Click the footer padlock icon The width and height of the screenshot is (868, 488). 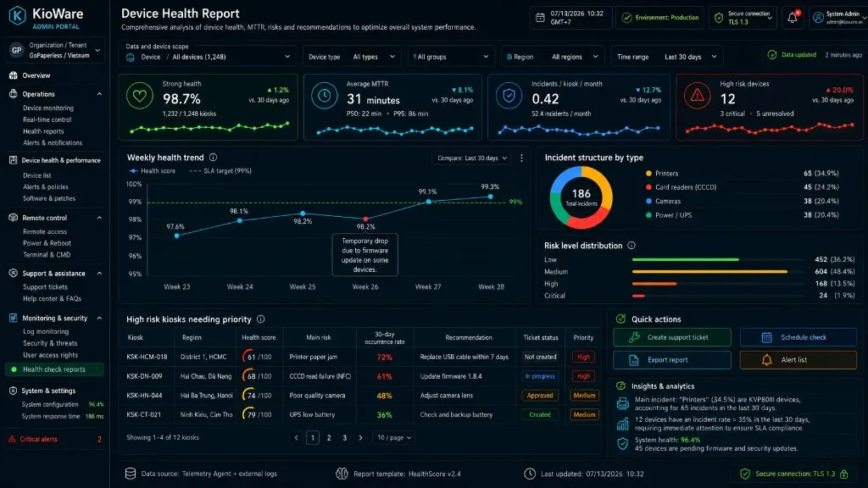(844, 474)
